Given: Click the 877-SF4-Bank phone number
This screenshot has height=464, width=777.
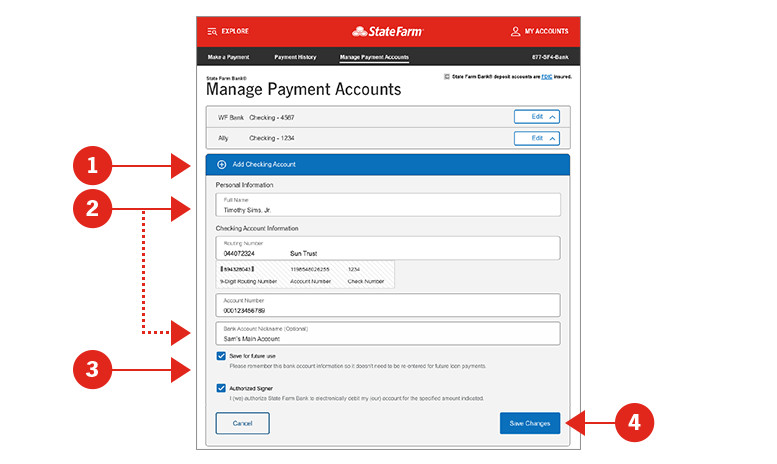Looking at the screenshot, I should coord(550,57).
